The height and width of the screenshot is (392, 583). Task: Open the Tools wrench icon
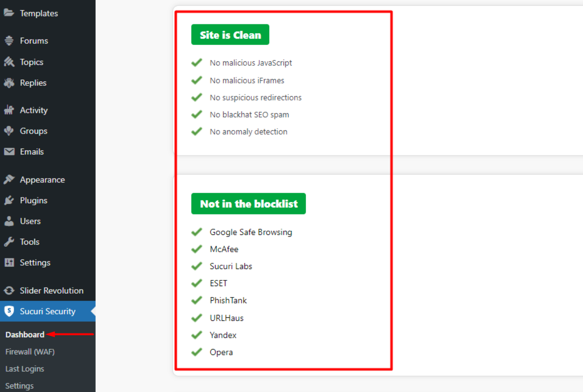pos(9,242)
